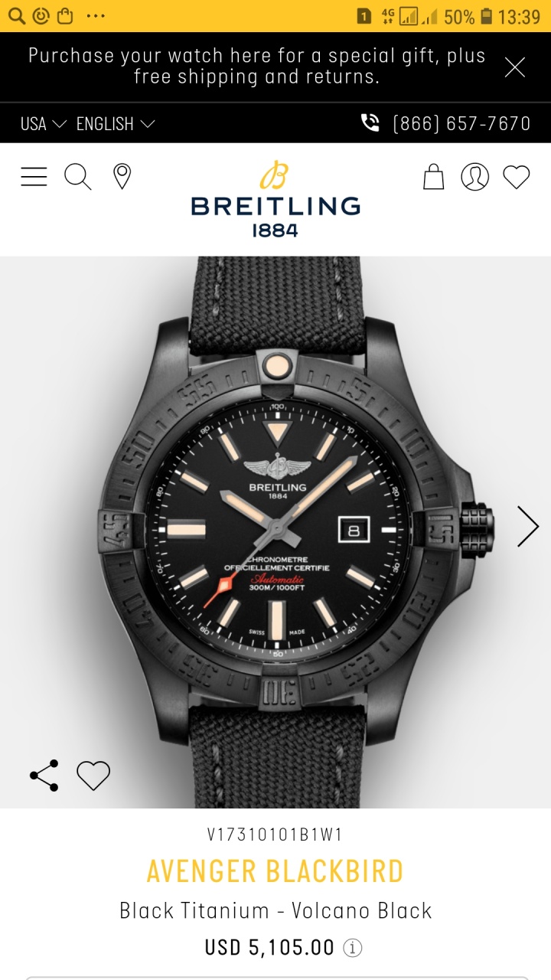Open the hamburger menu

point(34,177)
